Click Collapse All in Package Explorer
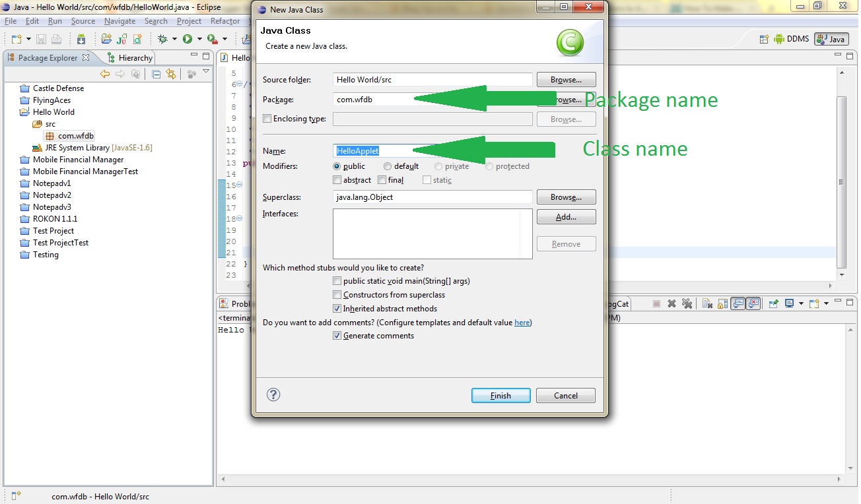 point(156,74)
